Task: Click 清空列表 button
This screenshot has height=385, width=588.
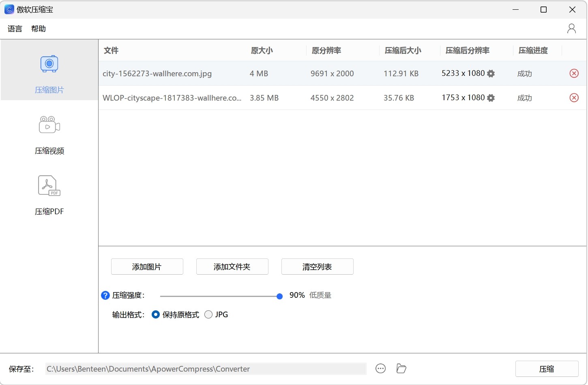Action: (318, 267)
